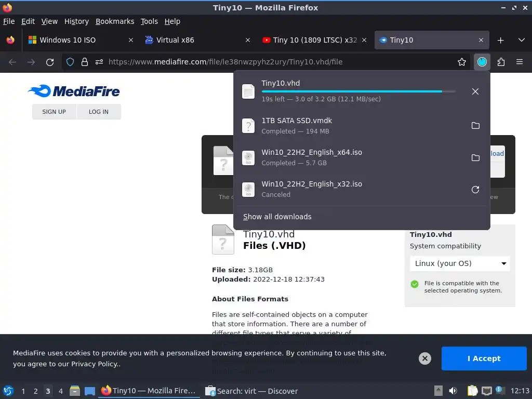Switch to virtual desktop 4
This screenshot has height=399, width=532.
point(61,391)
